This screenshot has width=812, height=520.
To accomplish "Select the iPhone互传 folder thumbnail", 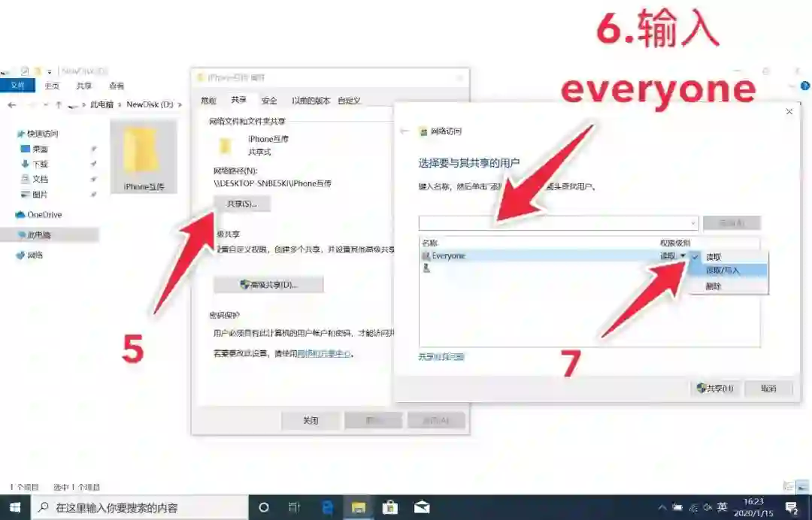I will (144, 156).
